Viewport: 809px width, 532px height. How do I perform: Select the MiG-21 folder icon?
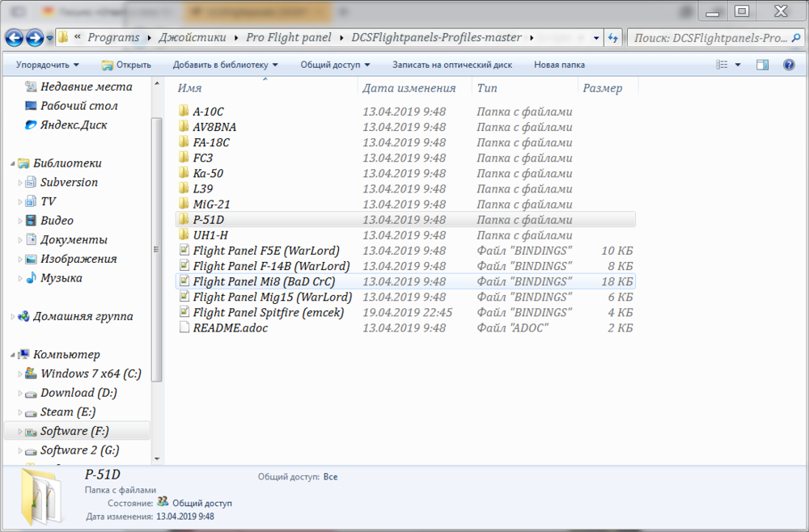184,204
